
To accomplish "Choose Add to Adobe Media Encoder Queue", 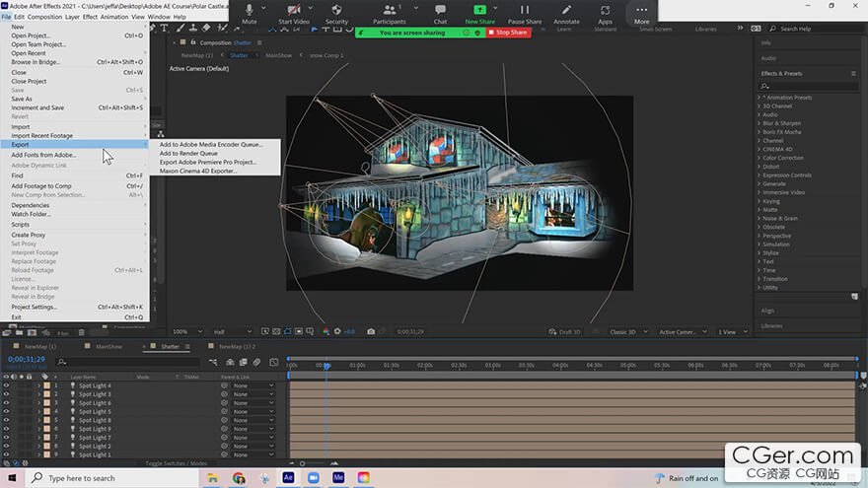I will click(x=211, y=144).
